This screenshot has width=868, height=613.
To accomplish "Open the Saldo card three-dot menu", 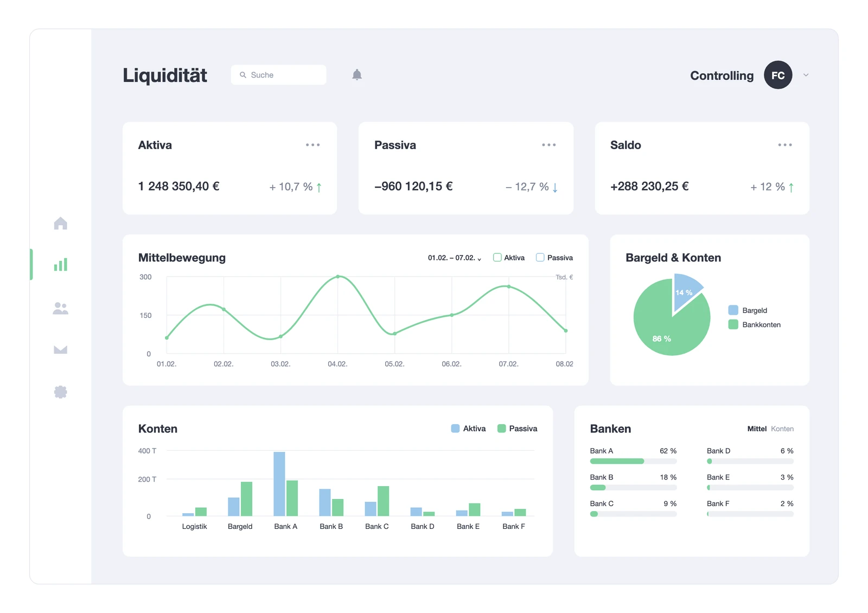I will coord(785,145).
